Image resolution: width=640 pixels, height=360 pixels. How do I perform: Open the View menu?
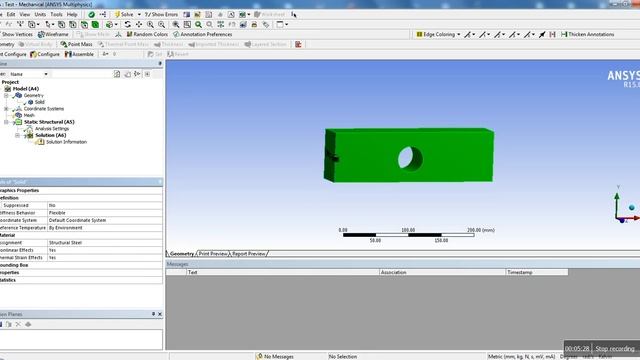click(x=25, y=14)
